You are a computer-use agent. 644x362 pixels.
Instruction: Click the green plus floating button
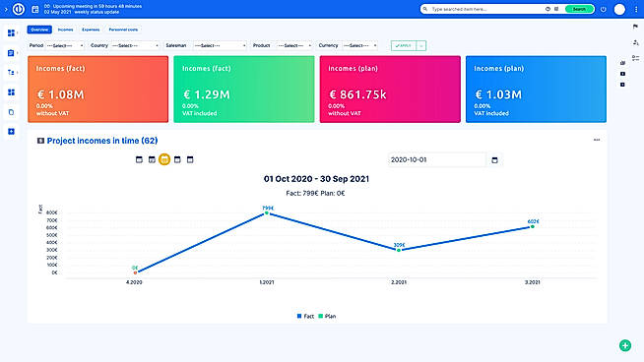625,345
